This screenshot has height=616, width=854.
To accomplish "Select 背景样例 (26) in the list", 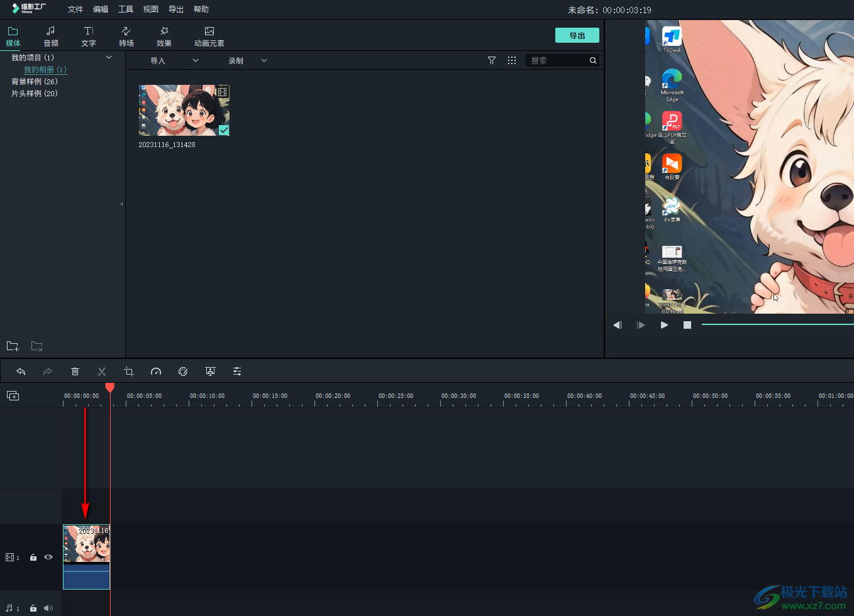I will 35,82.
